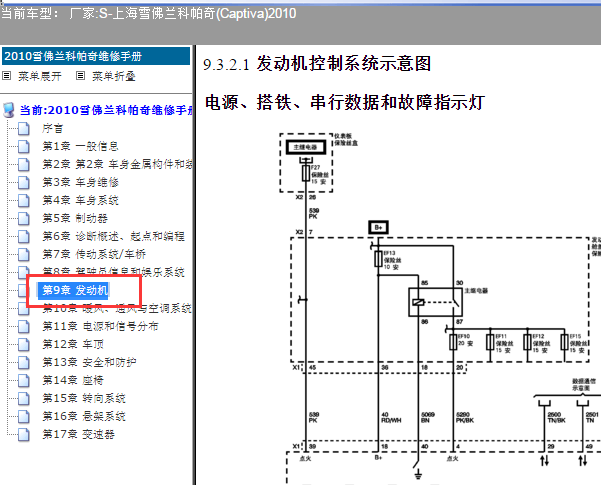Screen dimensions: 601x485
Task: Click the 当前车型 vehicle model title text
Action: (x=149, y=14)
